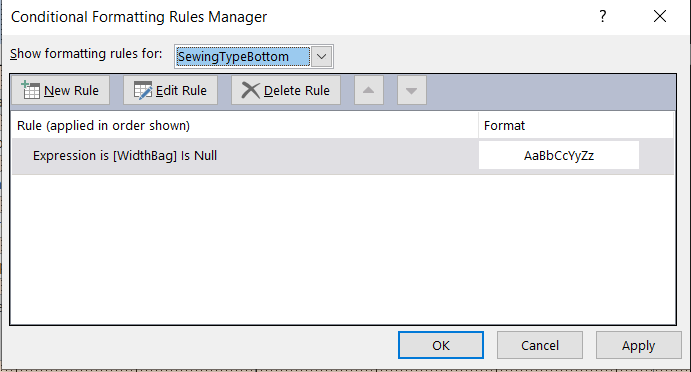The height and width of the screenshot is (372, 691).
Task: Click the empty white area of rules list
Action: click(342, 249)
